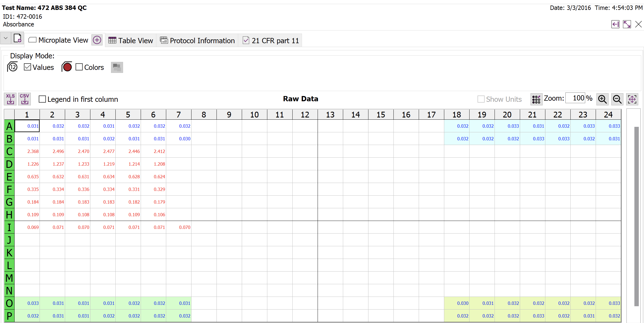Enable the Colors display checkbox

(x=79, y=67)
